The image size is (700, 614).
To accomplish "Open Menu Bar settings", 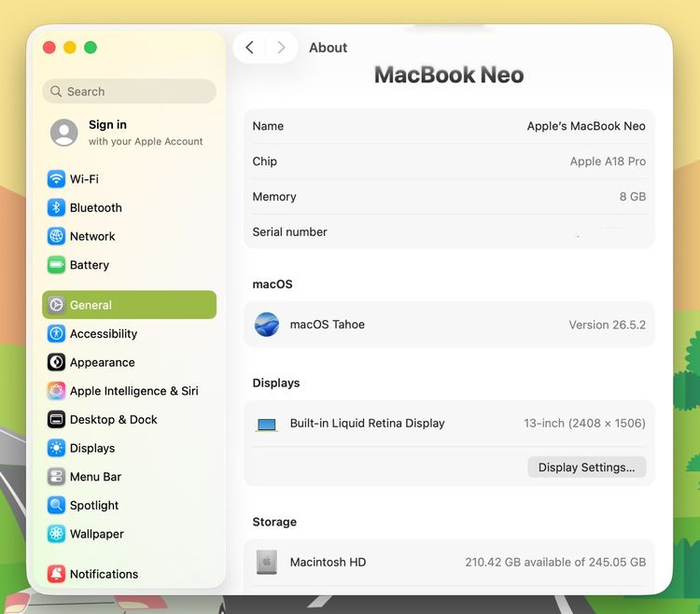I will 130,477.
